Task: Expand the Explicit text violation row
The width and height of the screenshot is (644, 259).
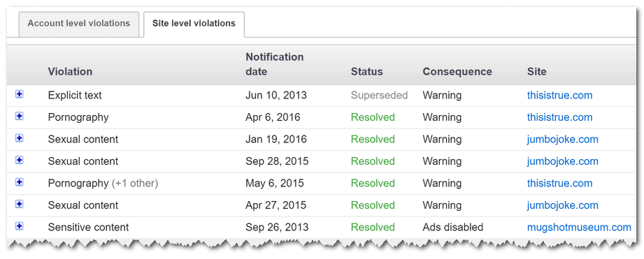Action: click(x=20, y=94)
